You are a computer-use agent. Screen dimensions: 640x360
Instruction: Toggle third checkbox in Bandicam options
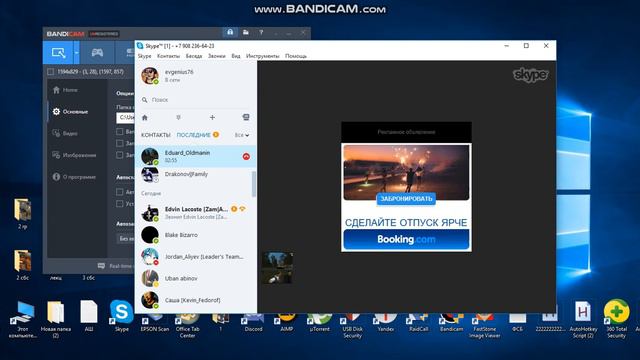click(120, 155)
